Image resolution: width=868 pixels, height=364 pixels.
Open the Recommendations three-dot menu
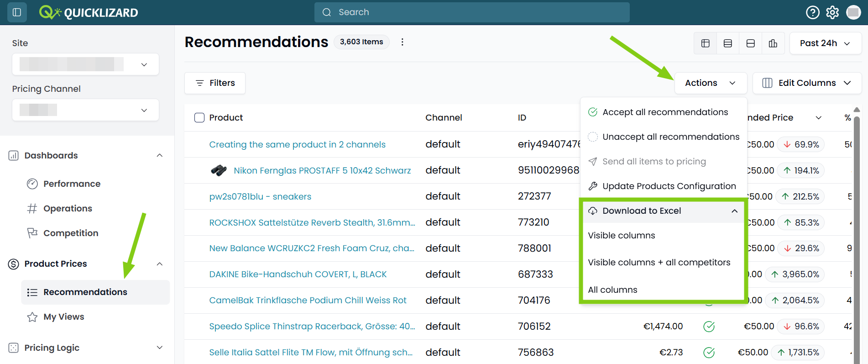coord(402,42)
